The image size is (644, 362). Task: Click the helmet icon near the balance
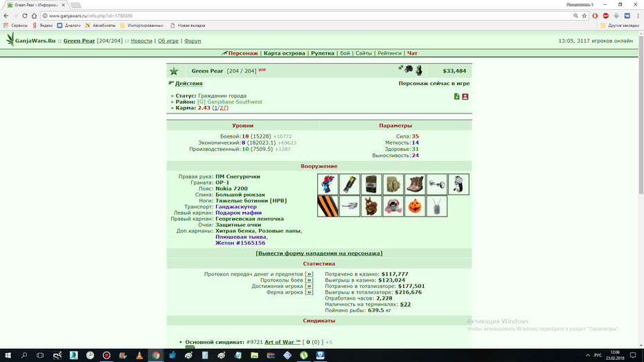[409, 69]
